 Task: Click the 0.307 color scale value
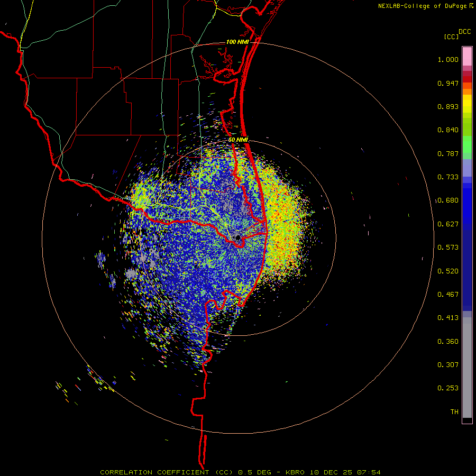click(x=448, y=365)
